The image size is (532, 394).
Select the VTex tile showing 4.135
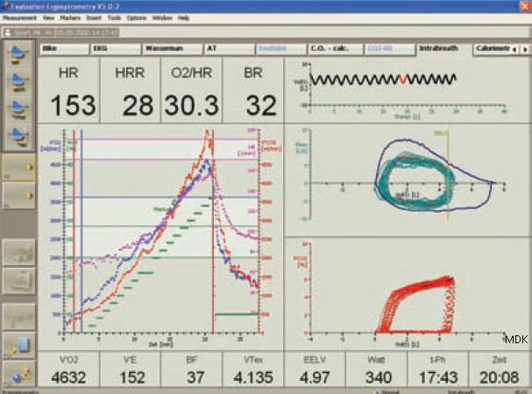coord(253,369)
